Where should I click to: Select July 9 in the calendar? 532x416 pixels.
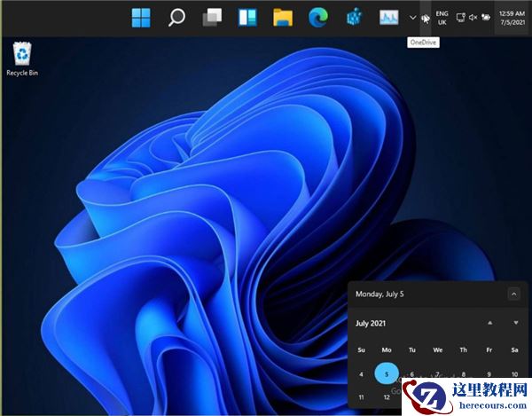point(489,374)
